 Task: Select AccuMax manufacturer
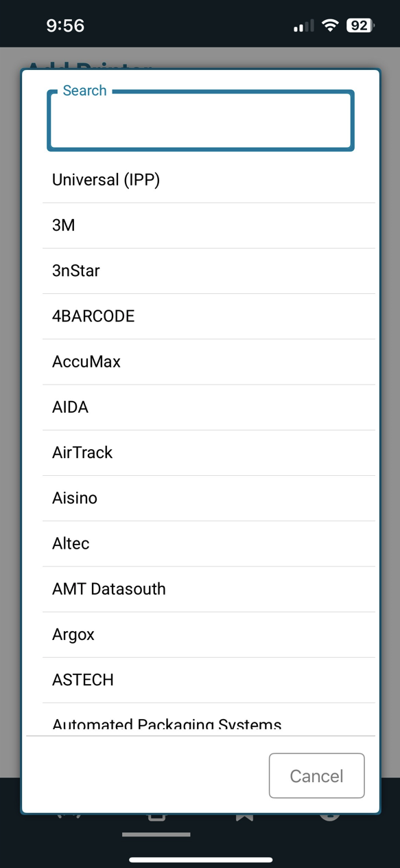coord(209,361)
